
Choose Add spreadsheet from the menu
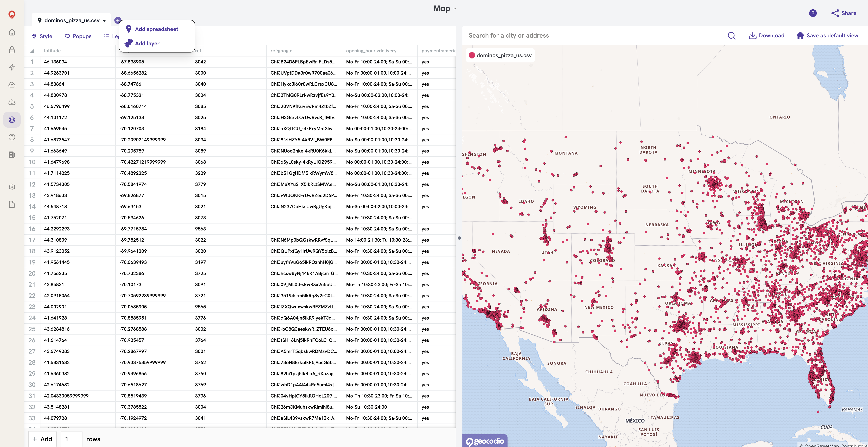157,29
